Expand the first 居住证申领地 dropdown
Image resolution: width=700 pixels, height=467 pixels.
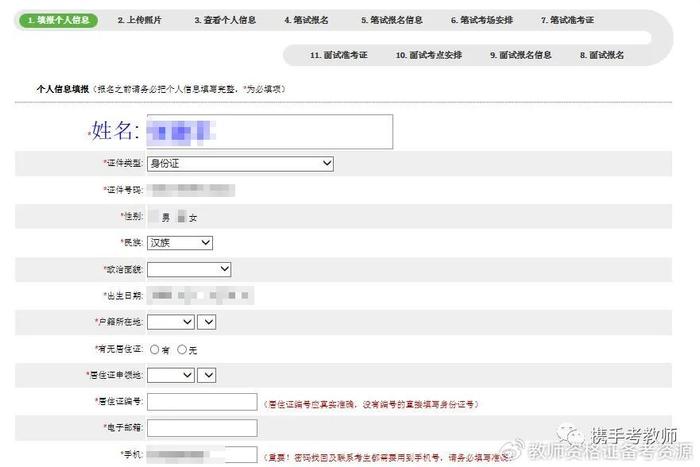pyautogui.click(x=171, y=375)
